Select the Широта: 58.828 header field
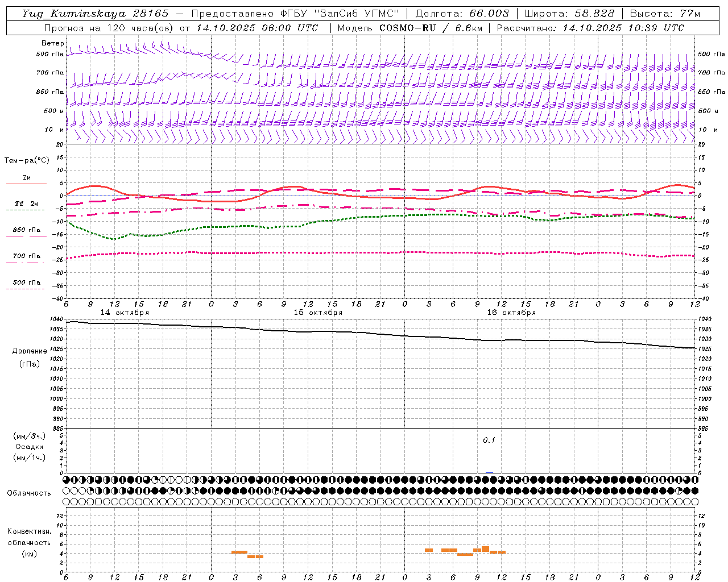 coord(569,14)
